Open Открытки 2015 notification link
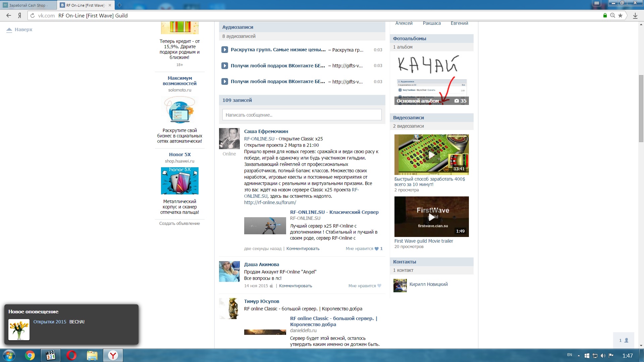 tap(50, 322)
